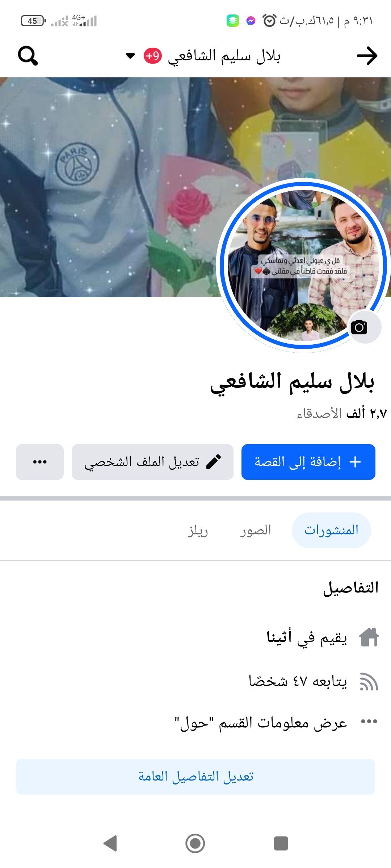Tap the إضافة إلى القصة button
This screenshot has width=391, height=868.
308,462
